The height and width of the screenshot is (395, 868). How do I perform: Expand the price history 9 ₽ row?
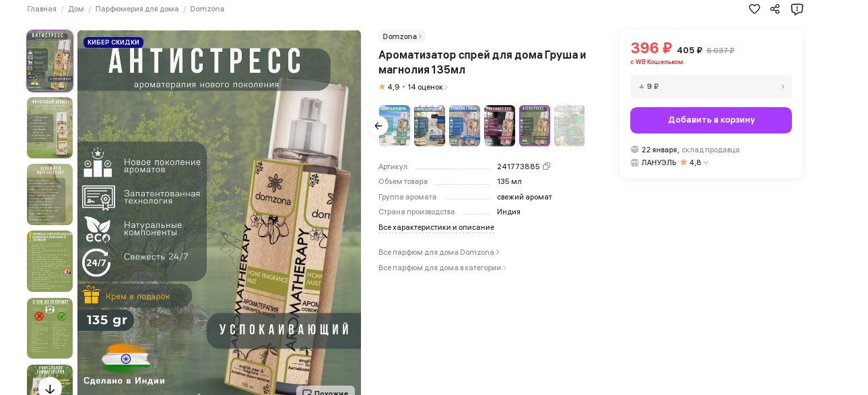(x=711, y=86)
